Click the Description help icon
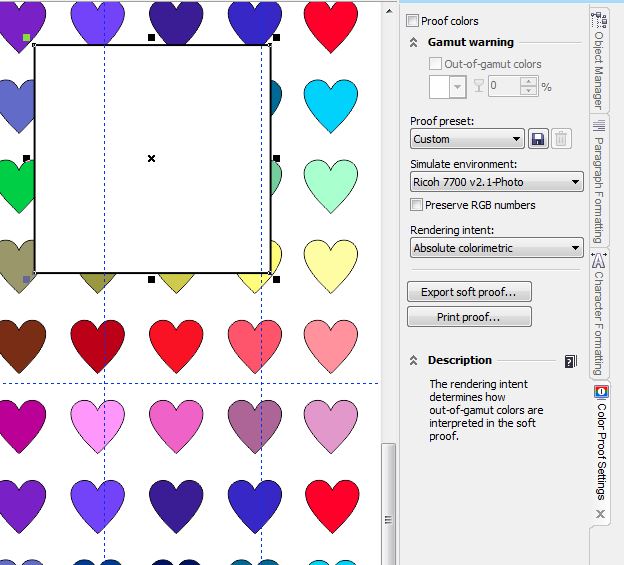Image resolution: width=624 pixels, height=565 pixels. [x=571, y=361]
